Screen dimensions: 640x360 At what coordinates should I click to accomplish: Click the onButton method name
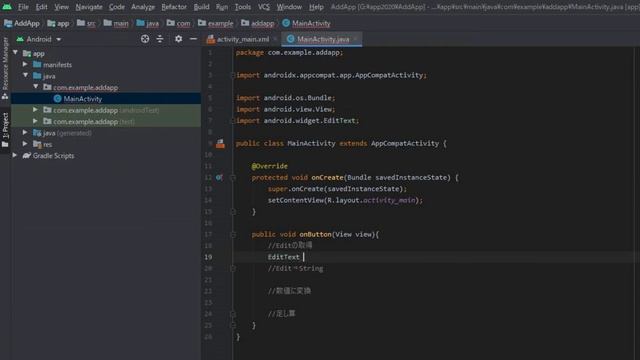click(315, 234)
